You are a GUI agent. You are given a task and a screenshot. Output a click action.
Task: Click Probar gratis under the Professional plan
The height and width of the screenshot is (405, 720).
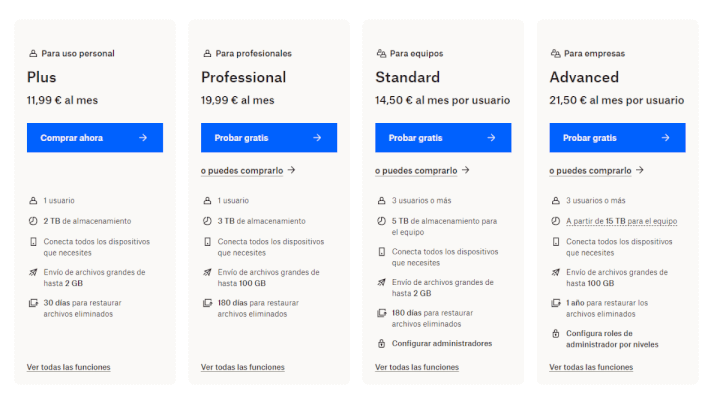point(269,137)
